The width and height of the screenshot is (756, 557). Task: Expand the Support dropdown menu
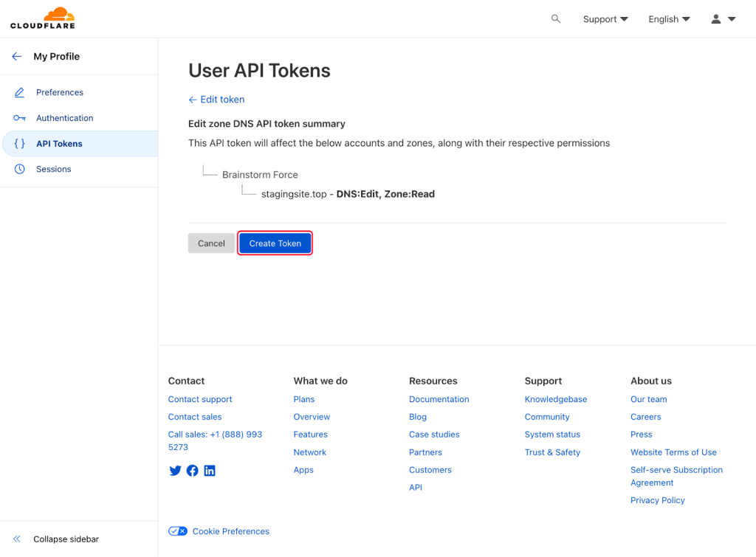coord(605,19)
